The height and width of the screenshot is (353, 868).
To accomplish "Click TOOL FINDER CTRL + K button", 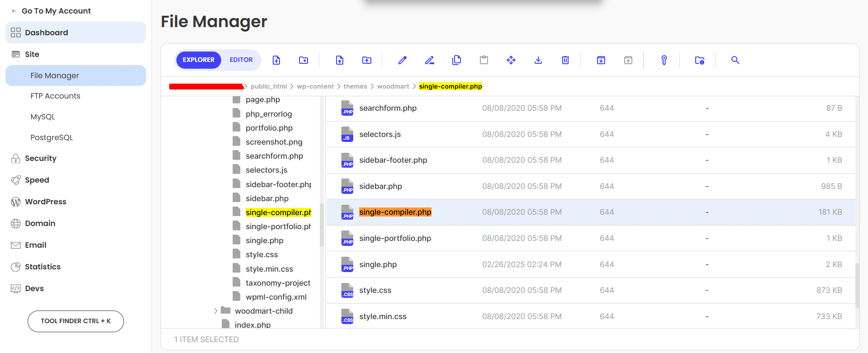I will [x=76, y=321].
